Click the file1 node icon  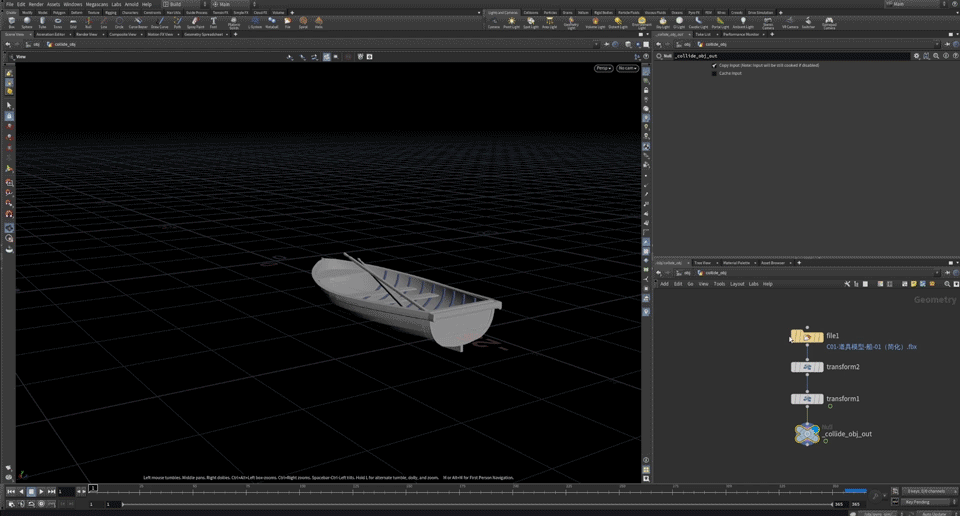(807, 337)
